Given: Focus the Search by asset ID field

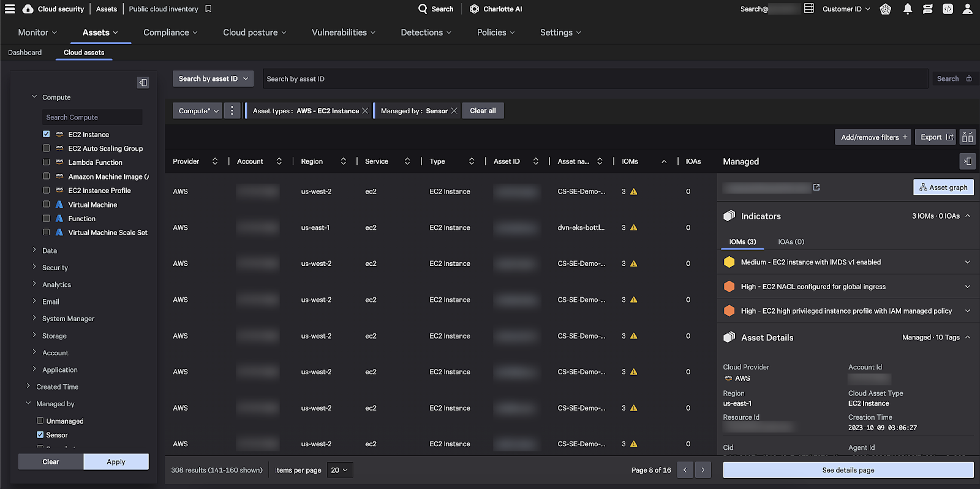Looking at the screenshot, I should (595, 78).
